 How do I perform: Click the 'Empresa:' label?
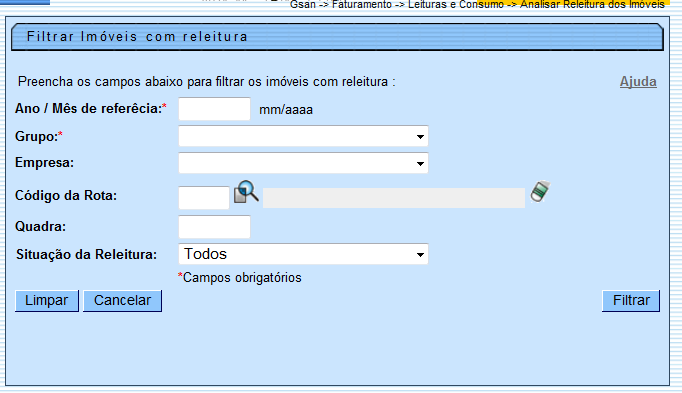(44, 163)
